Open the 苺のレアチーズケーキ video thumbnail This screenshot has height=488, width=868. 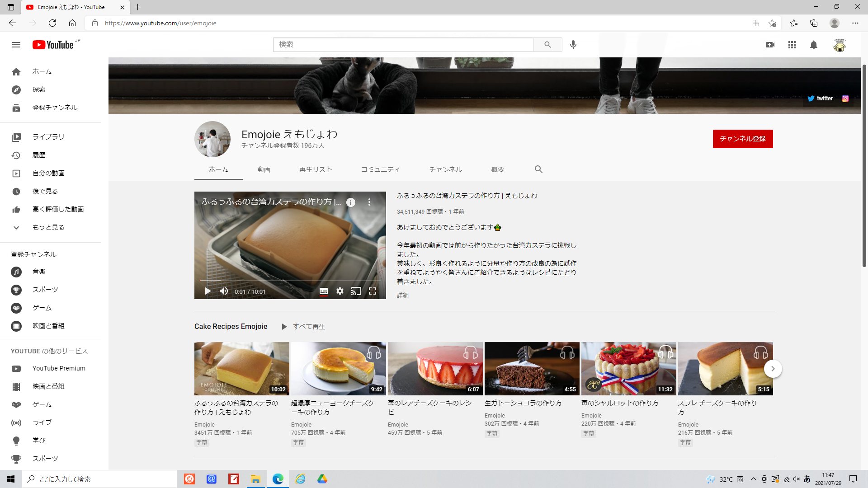click(x=435, y=369)
